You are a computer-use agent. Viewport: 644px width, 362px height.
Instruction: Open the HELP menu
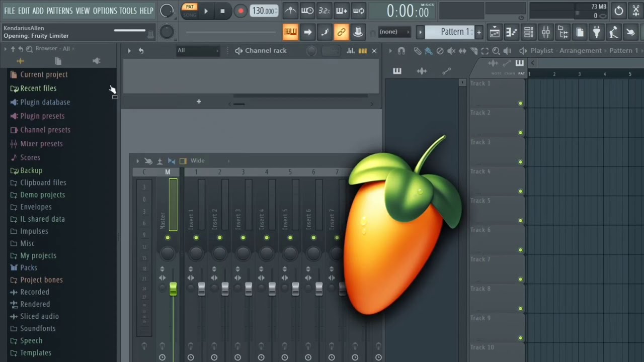pyautogui.click(x=146, y=11)
